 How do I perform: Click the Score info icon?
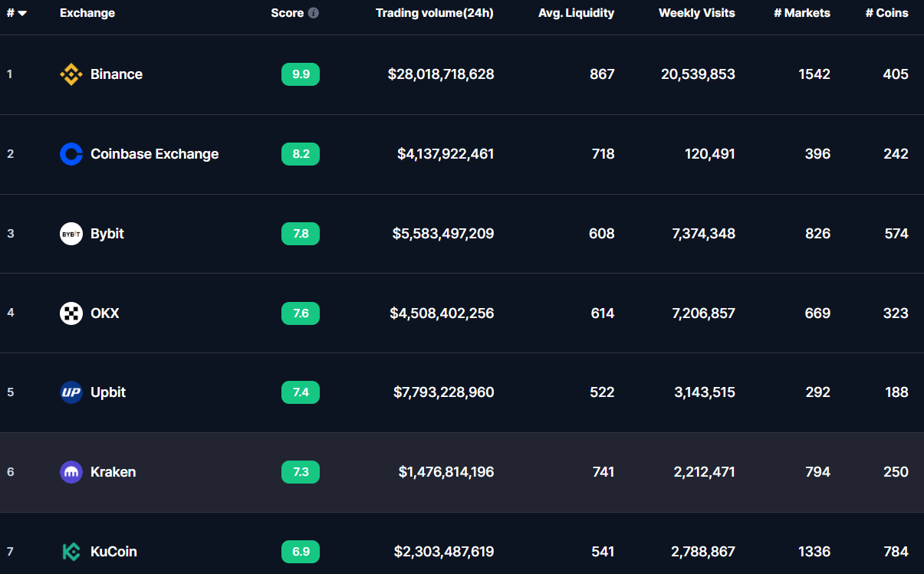pyautogui.click(x=314, y=13)
